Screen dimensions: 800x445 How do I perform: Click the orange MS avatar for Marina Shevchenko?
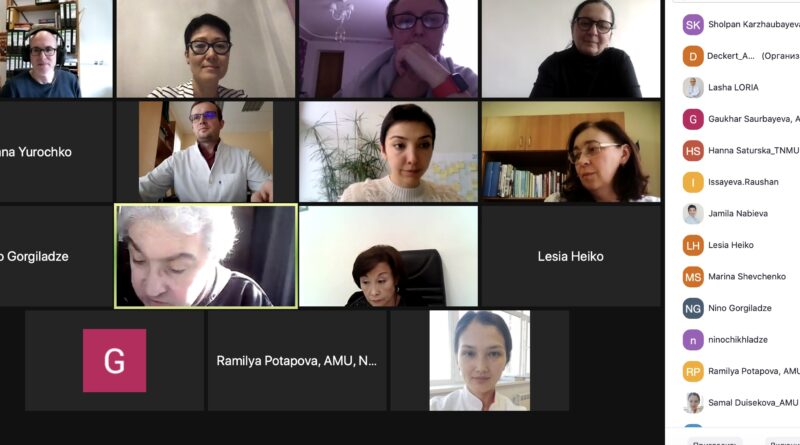(693, 277)
